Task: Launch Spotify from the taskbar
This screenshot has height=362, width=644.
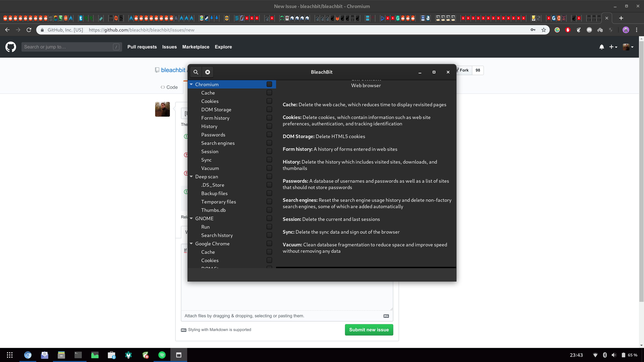Action: pos(162,355)
